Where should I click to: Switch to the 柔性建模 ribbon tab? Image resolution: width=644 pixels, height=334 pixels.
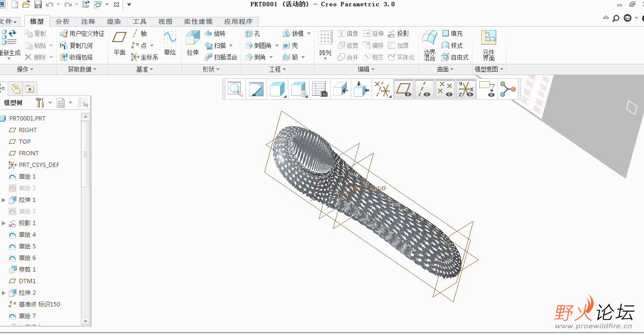coord(198,21)
